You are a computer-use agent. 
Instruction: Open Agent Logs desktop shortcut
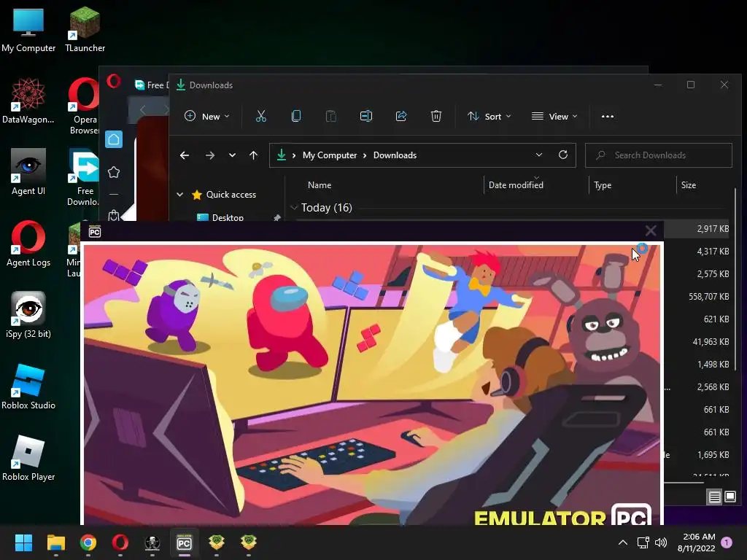click(28, 244)
